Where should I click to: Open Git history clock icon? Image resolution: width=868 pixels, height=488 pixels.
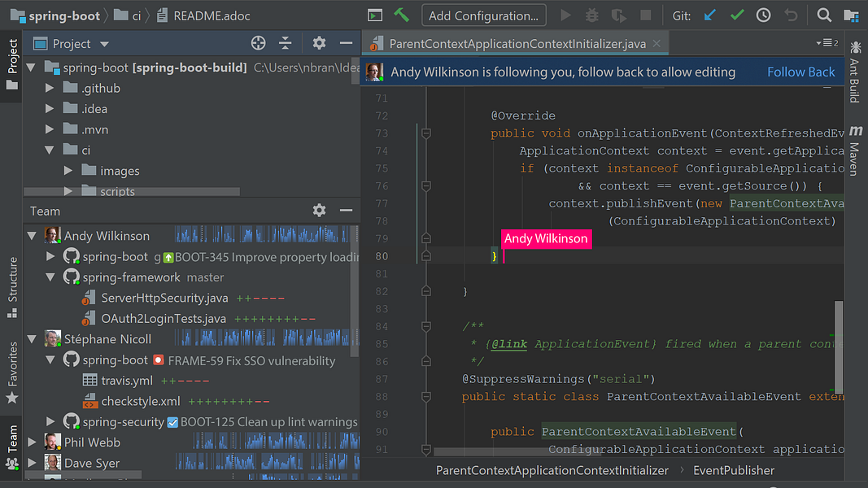(x=763, y=15)
